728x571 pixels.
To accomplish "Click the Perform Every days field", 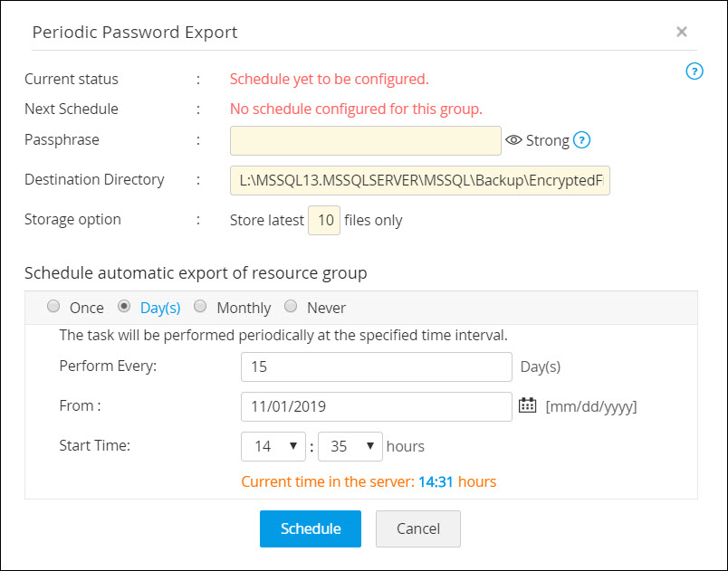I will (x=377, y=367).
